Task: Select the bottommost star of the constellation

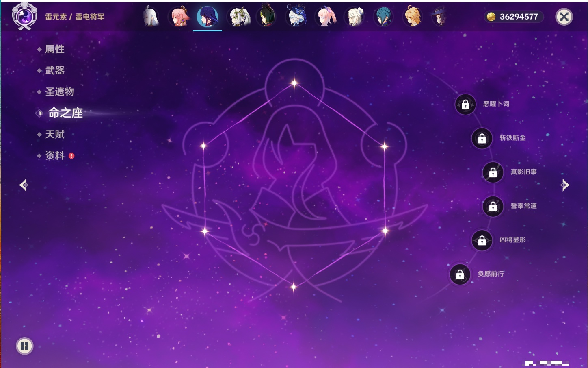Action: pyautogui.click(x=294, y=287)
